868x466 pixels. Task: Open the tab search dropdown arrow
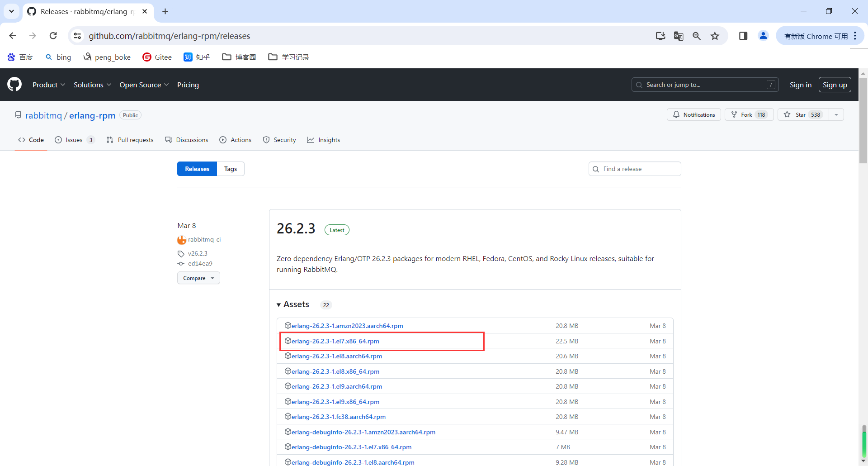tap(11, 11)
